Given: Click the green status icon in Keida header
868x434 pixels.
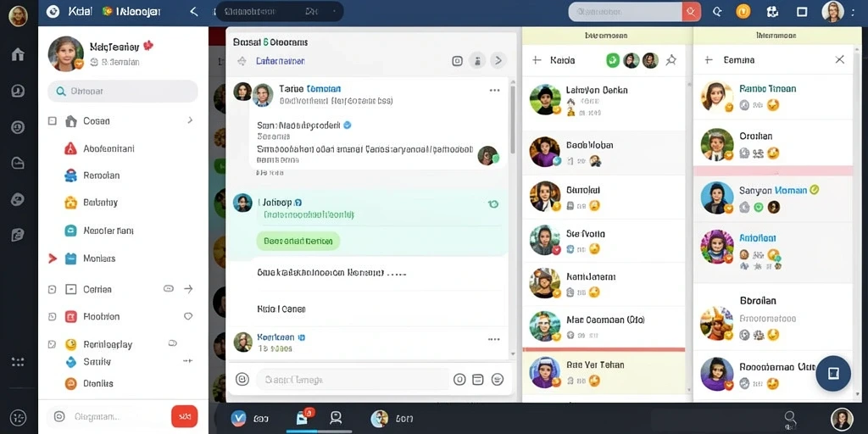Looking at the screenshot, I should (x=613, y=60).
